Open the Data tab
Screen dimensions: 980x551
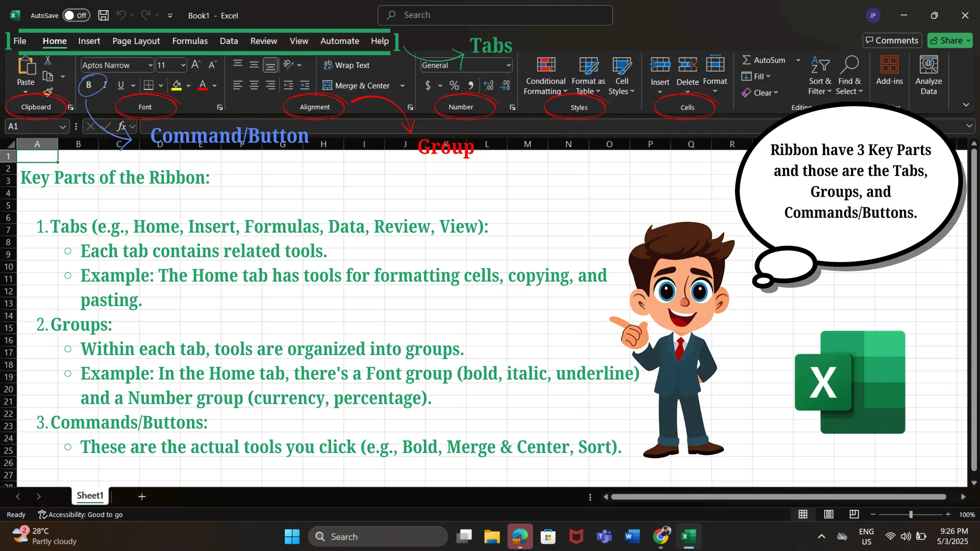coord(229,41)
